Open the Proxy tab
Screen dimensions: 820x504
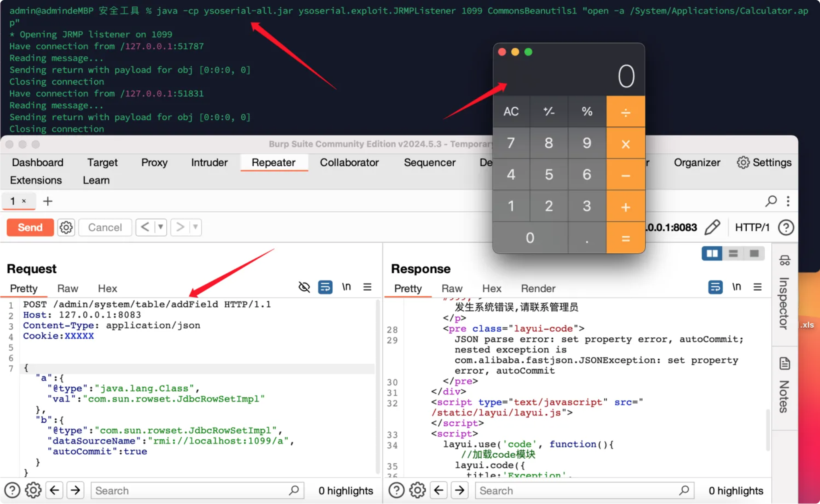(x=154, y=162)
